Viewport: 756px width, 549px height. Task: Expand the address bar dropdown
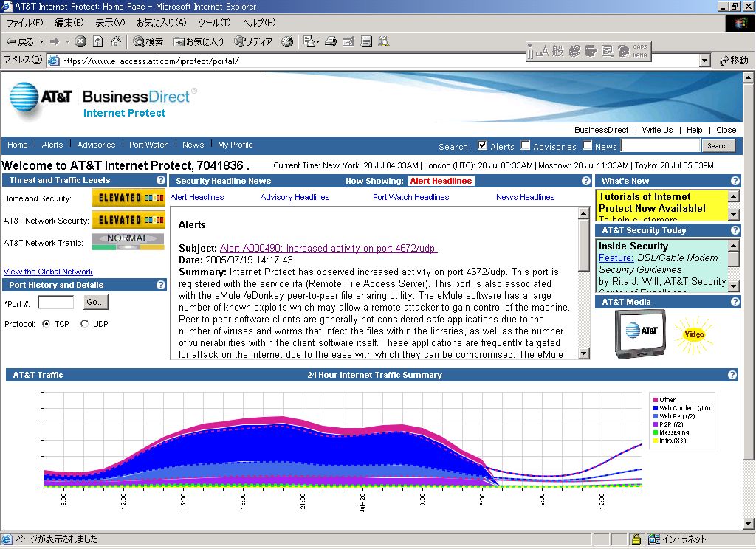[x=704, y=61]
